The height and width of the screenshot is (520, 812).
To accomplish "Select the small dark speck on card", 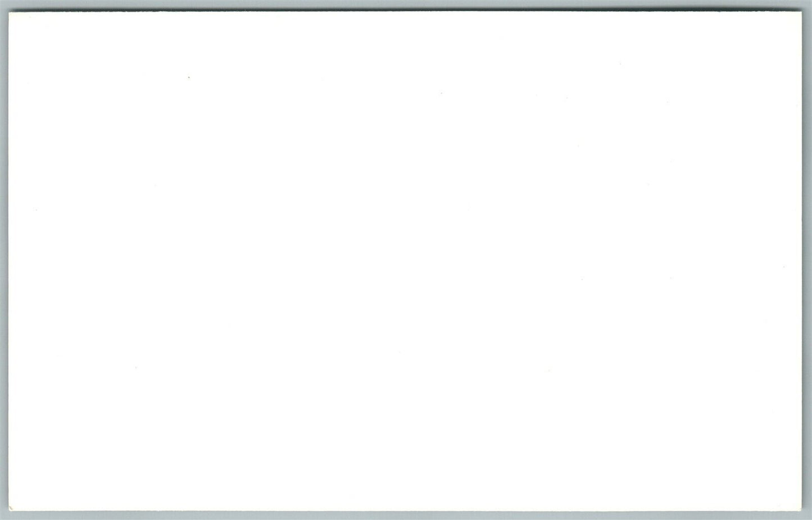I will [189, 77].
